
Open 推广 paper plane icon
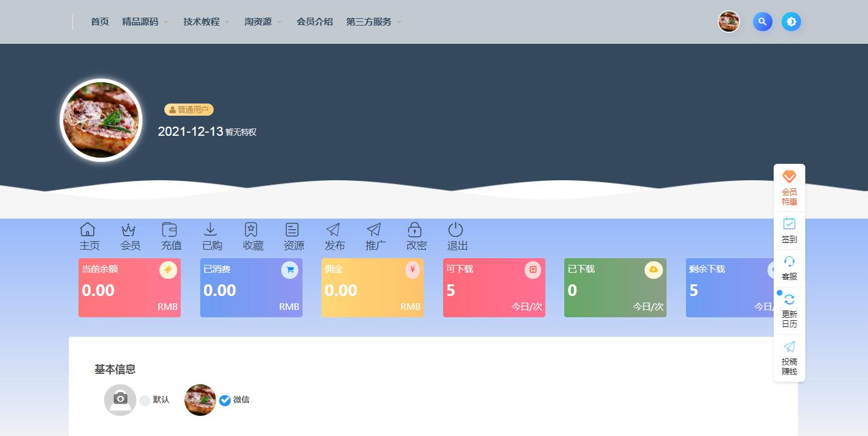374,230
